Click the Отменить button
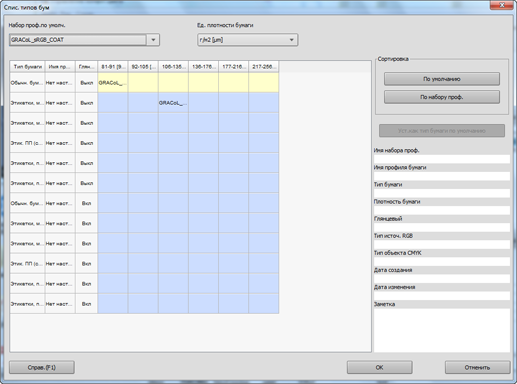 (477, 367)
